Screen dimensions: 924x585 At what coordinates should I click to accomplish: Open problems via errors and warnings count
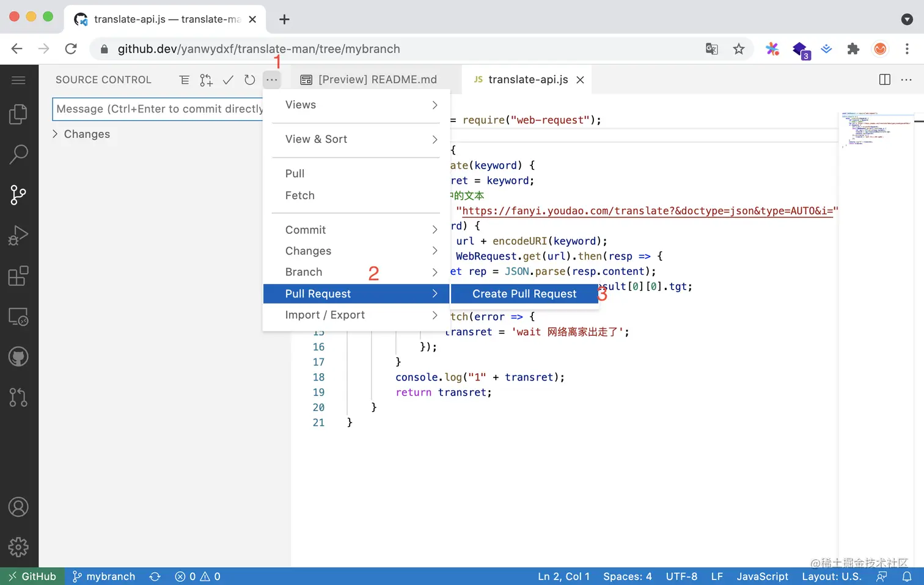point(197,576)
